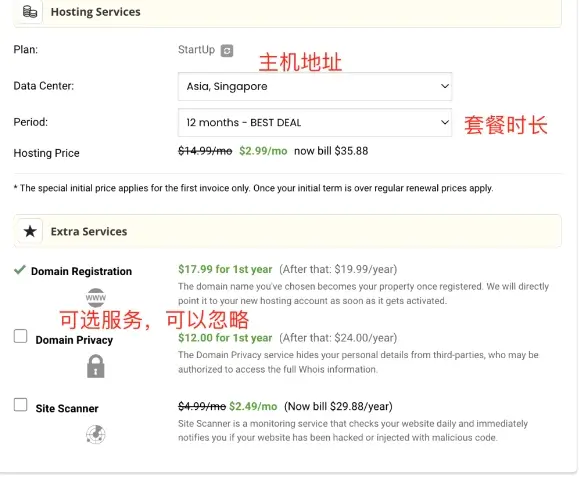
Task: Click the Hosting Services server icon
Action: click(x=30, y=11)
